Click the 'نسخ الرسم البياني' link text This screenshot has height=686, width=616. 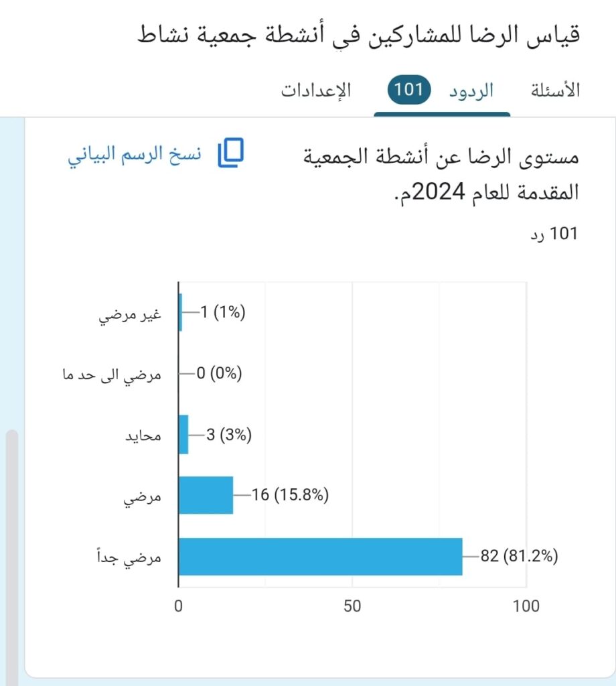pos(134,153)
